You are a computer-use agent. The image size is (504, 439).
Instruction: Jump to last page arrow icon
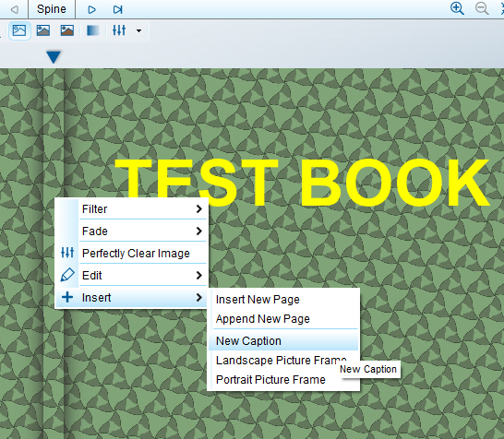tap(117, 9)
